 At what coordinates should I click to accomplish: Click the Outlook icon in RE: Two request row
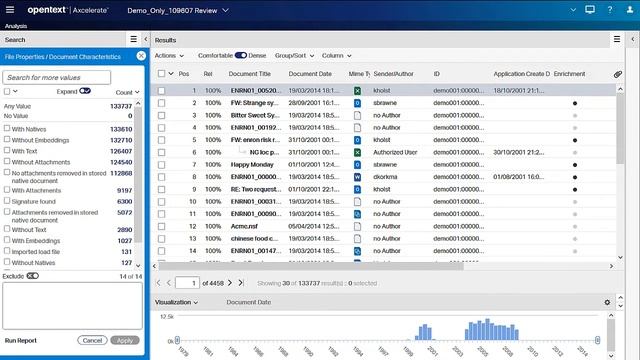(x=357, y=189)
